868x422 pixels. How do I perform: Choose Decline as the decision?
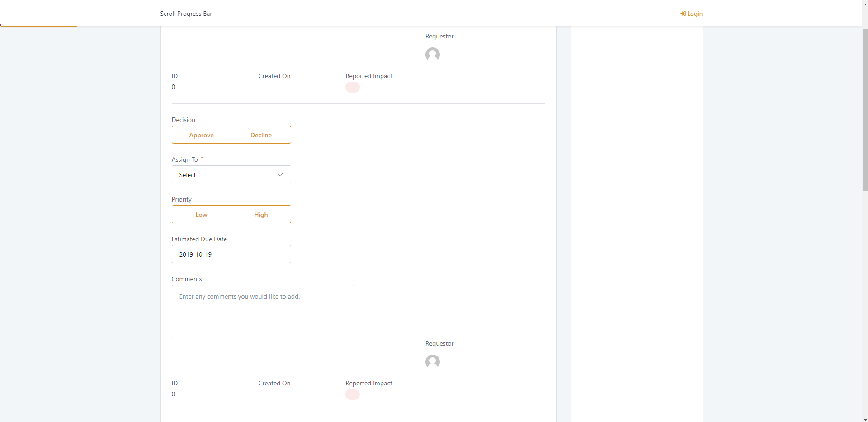pos(261,135)
